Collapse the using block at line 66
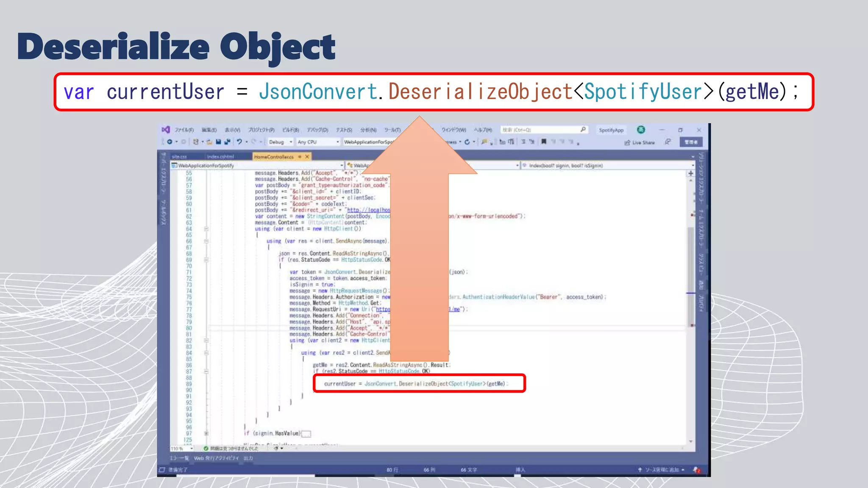The height and width of the screenshot is (488, 868). [206, 241]
